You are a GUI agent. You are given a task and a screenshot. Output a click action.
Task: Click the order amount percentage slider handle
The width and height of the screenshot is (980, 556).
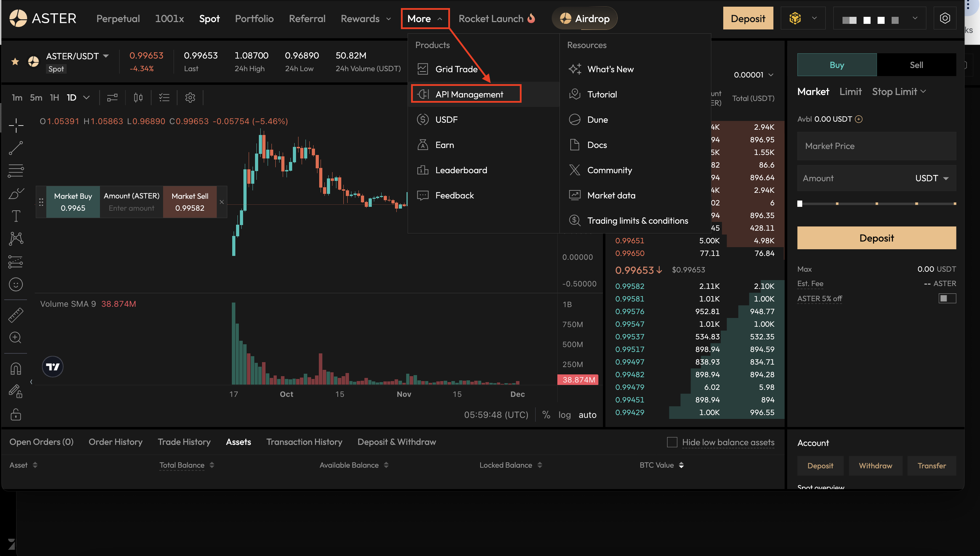[800, 204]
